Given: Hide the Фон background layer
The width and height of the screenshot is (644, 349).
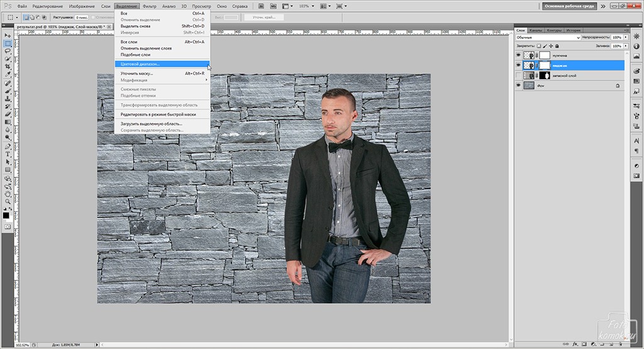Looking at the screenshot, I should [518, 86].
